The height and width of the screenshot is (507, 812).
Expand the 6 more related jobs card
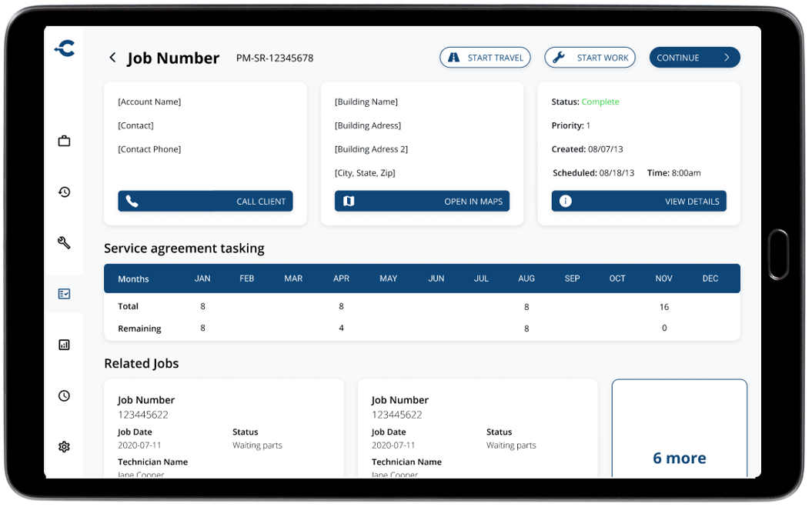click(679, 457)
